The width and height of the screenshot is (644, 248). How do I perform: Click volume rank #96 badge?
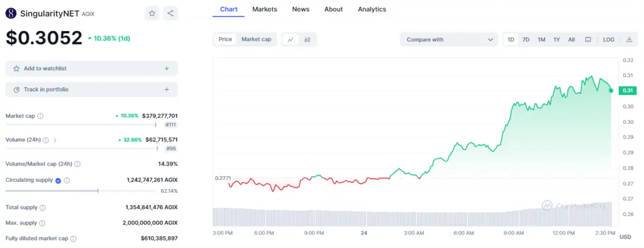[x=172, y=149]
